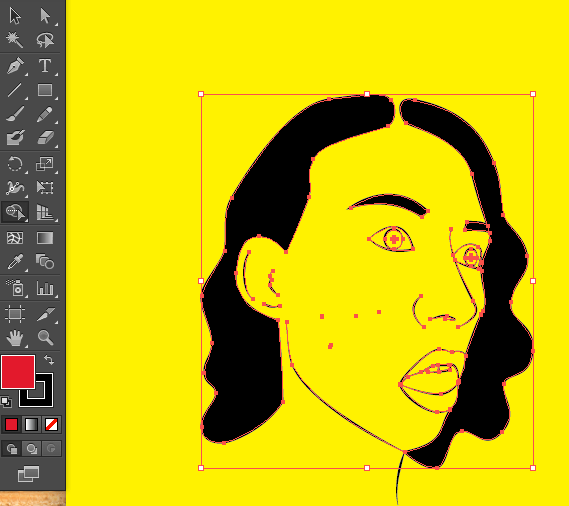569x506 pixels.
Task: Select the Type tool
Action: tap(45, 66)
